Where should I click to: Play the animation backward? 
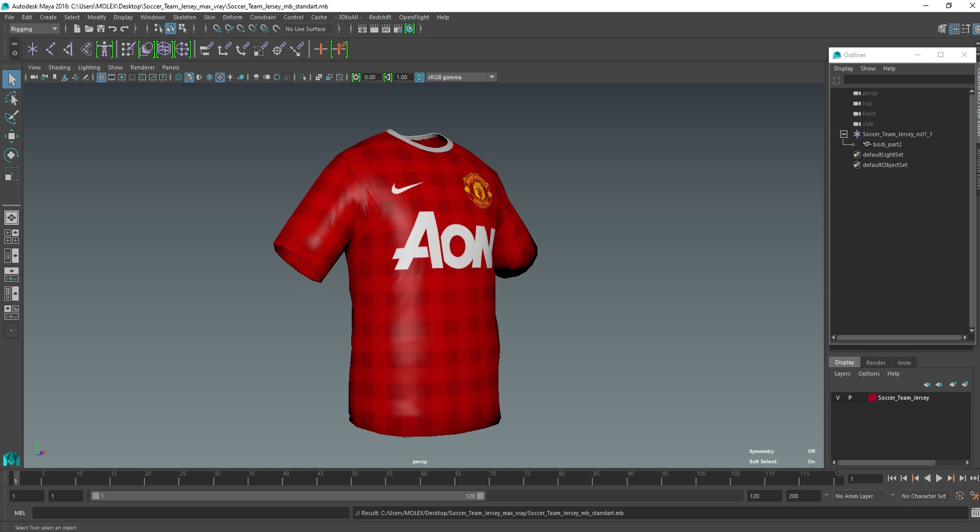click(927, 478)
